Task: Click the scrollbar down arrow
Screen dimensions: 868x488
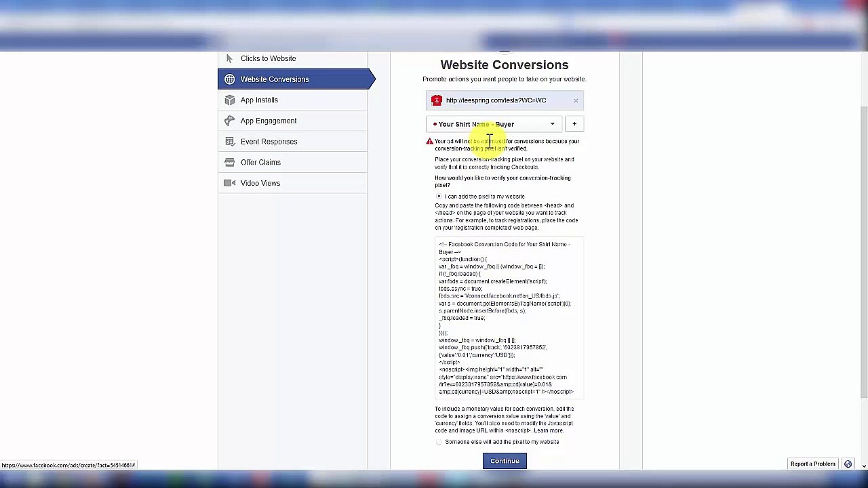Action: [x=864, y=466]
